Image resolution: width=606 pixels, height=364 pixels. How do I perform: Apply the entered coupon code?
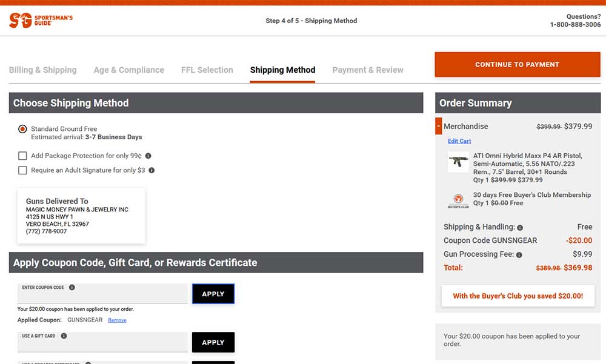[213, 294]
